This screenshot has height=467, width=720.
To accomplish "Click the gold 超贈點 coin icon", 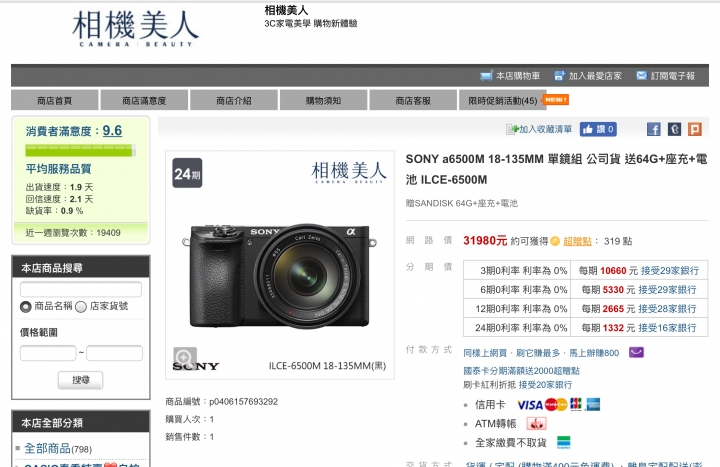I will point(555,242).
